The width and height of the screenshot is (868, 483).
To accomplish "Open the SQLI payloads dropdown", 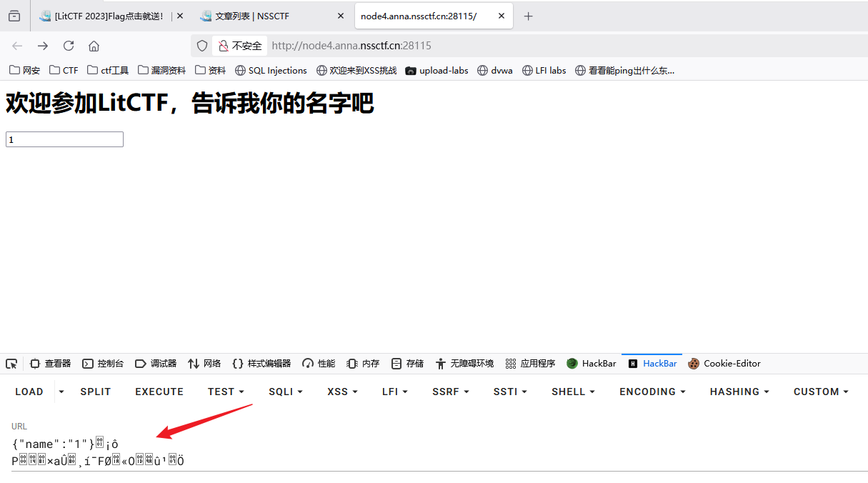I will pyautogui.click(x=285, y=392).
